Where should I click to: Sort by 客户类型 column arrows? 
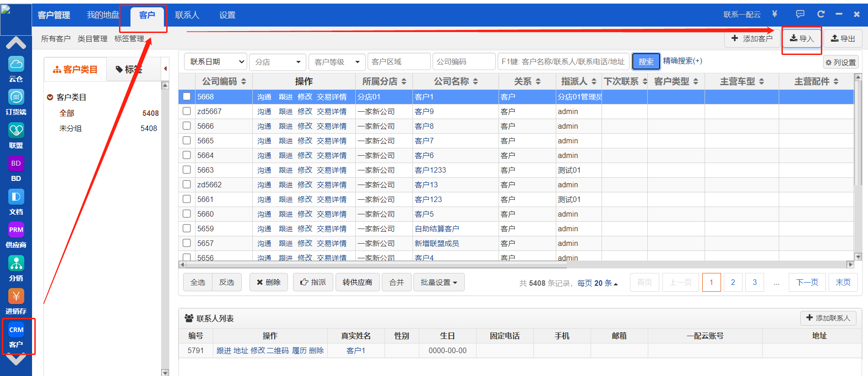695,82
